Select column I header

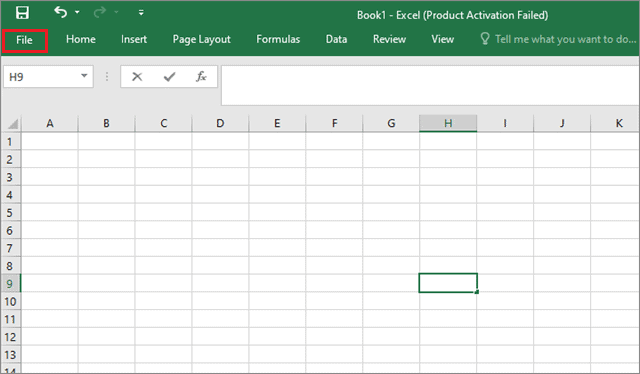pyautogui.click(x=505, y=123)
